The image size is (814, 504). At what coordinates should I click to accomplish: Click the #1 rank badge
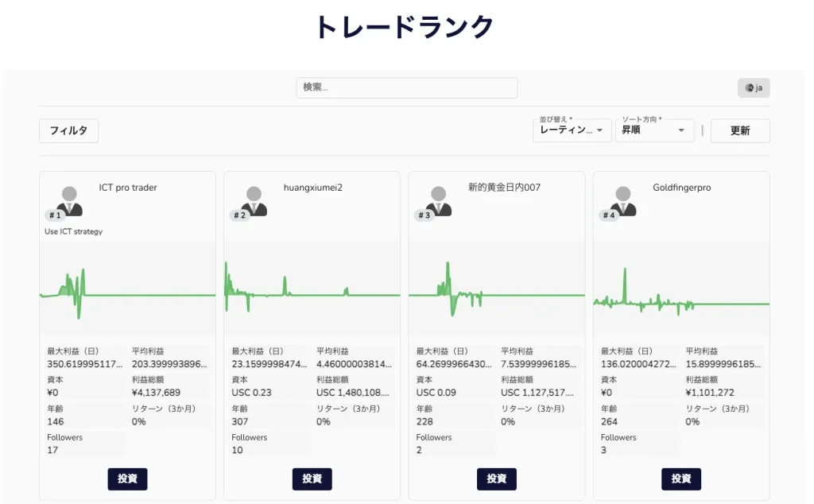click(56, 213)
